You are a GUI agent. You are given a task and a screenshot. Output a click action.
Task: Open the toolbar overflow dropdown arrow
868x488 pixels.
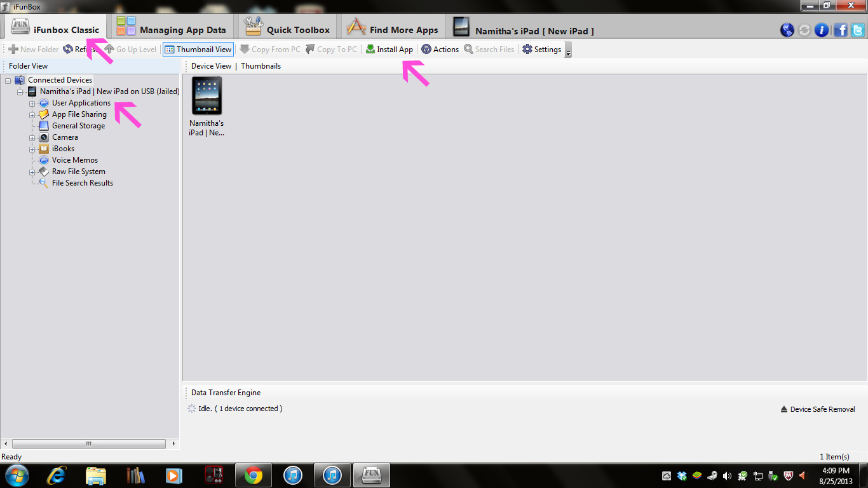pyautogui.click(x=568, y=50)
